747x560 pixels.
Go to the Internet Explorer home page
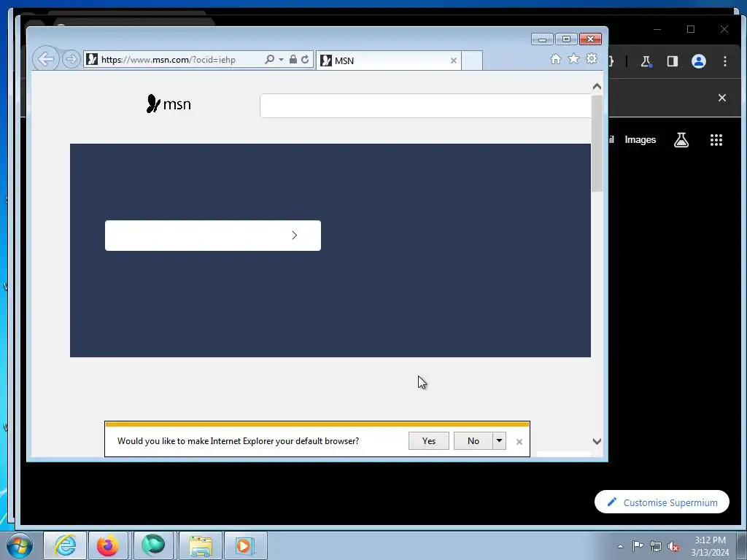click(555, 58)
